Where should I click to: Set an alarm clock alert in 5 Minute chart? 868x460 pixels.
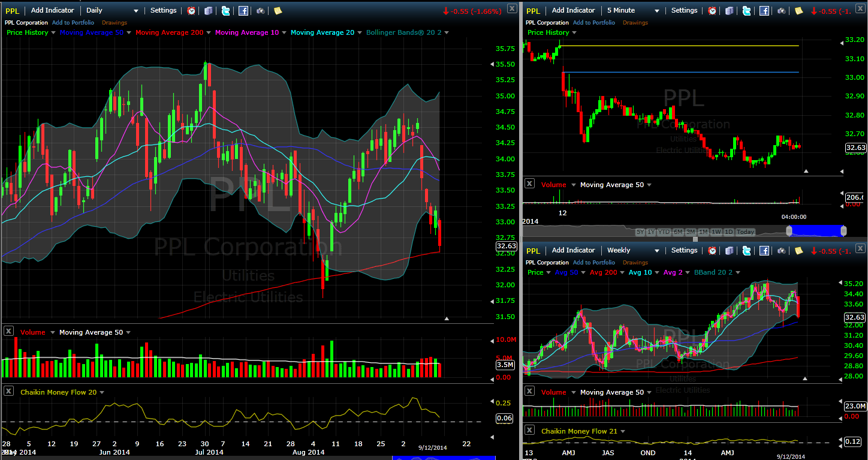[x=712, y=10]
